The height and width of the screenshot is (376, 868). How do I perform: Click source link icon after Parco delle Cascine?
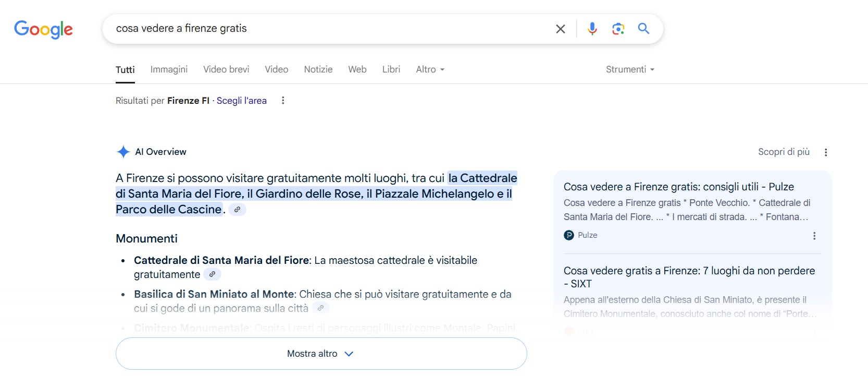(238, 210)
